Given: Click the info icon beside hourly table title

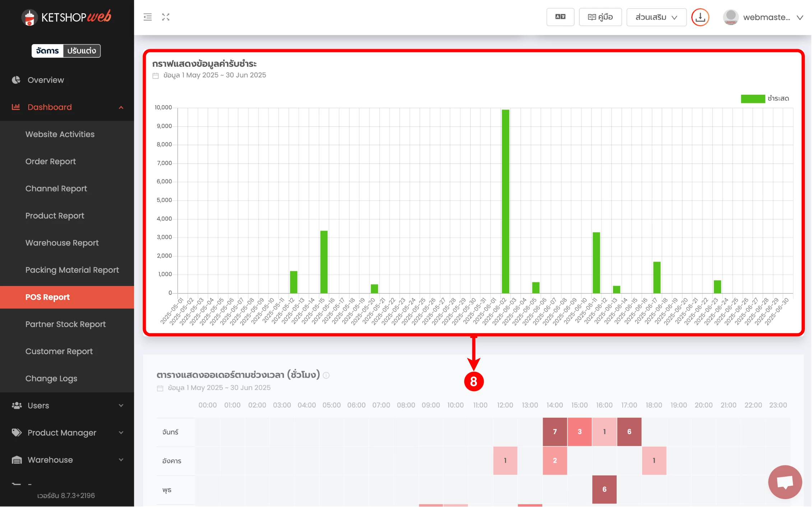Looking at the screenshot, I should click(326, 375).
